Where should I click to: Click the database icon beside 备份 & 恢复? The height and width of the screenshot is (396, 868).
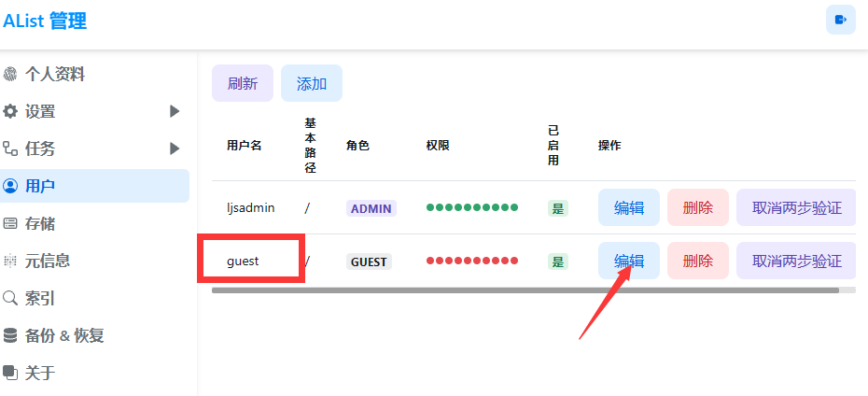point(10,335)
